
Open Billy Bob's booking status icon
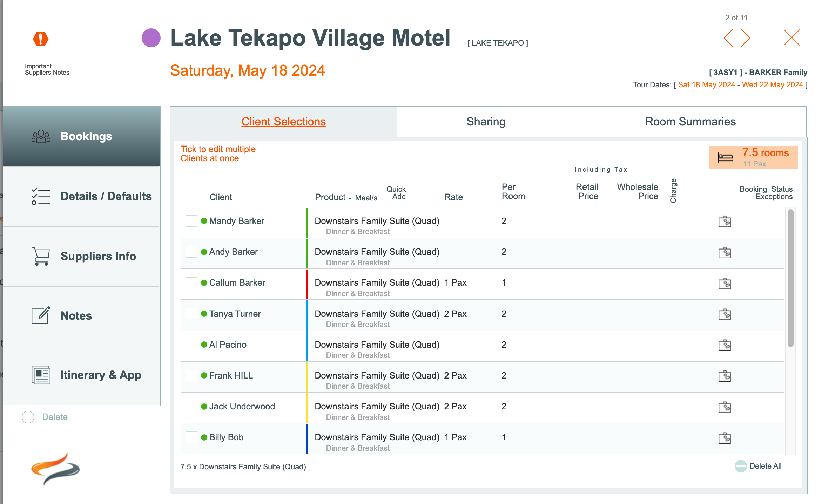point(725,438)
